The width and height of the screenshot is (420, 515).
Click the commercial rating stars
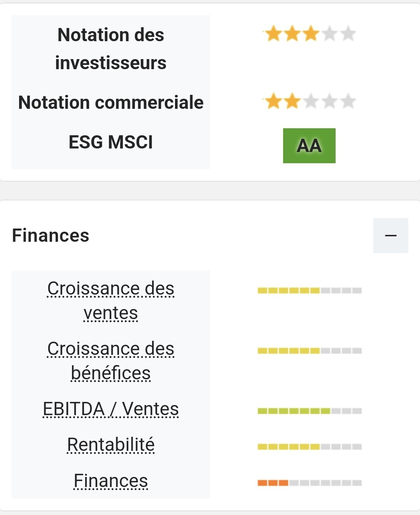click(x=310, y=101)
